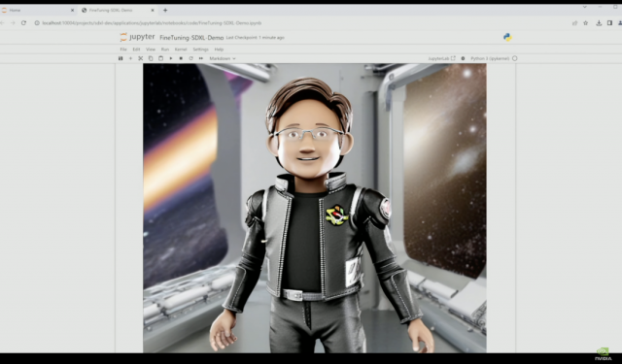This screenshot has width=622, height=364.
Task: Select the Python 3 (ipykernel) kernel button
Action: pos(490,58)
